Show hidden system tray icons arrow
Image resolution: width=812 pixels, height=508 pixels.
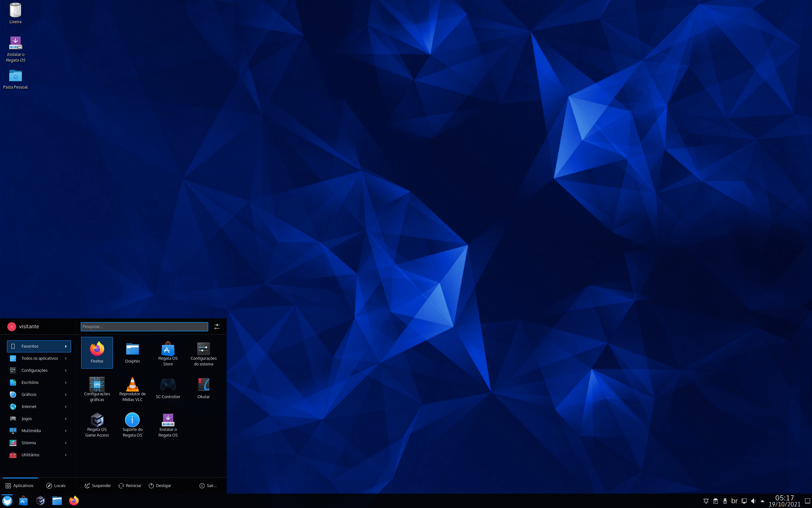click(762, 501)
